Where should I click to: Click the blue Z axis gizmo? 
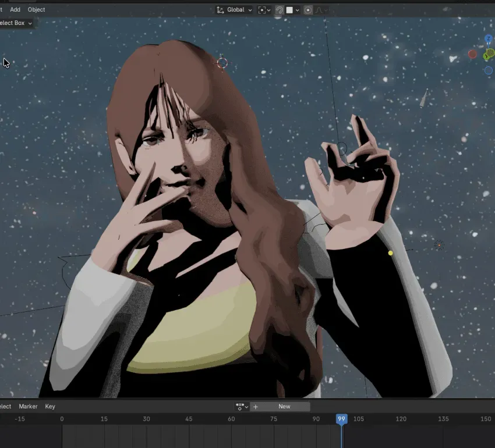(x=489, y=39)
